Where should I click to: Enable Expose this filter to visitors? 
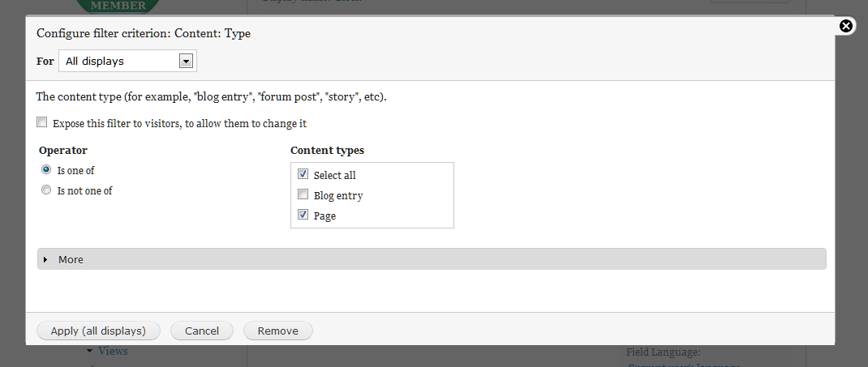tap(42, 122)
